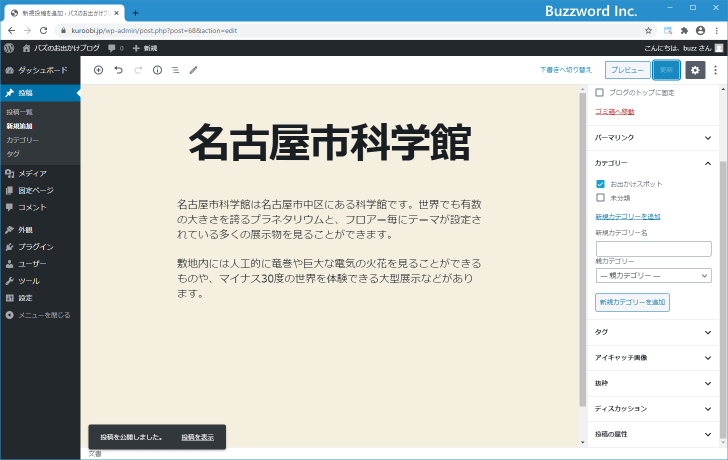Click 下書きへ切り替え
The height and width of the screenshot is (460, 728).
coord(566,70)
